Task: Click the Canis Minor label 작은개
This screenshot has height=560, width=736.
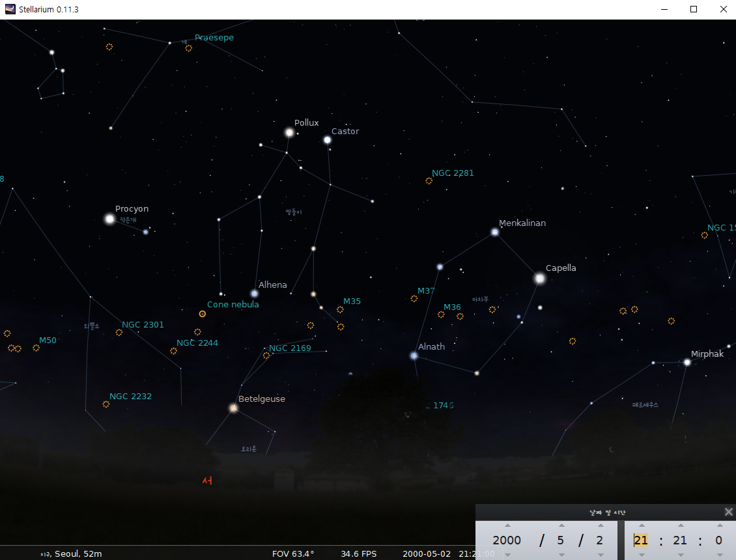Action: coord(128,219)
